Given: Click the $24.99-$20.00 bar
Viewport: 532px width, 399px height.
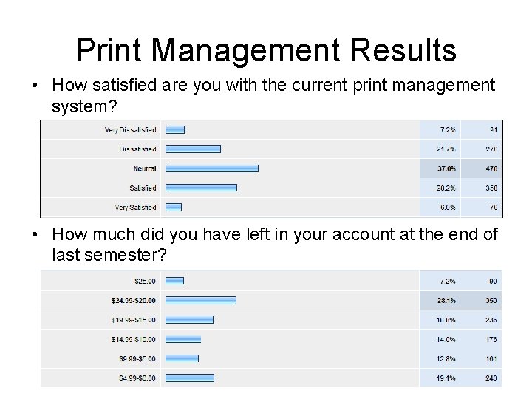Looking at the screenshot, I should coord(200,300).
